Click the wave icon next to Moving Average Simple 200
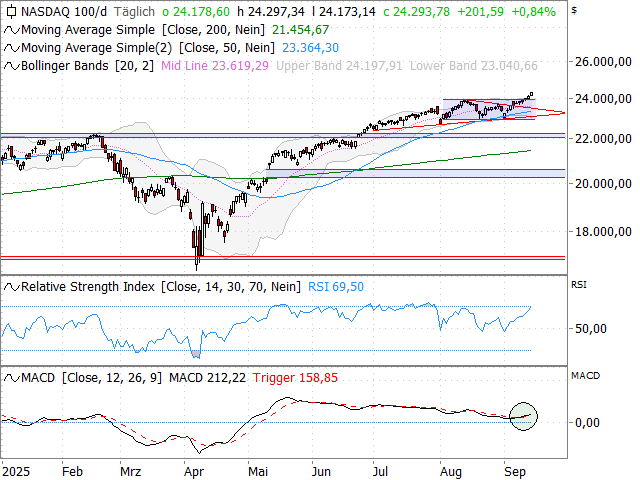The image size is (640, 480). (x=11, y=30)
